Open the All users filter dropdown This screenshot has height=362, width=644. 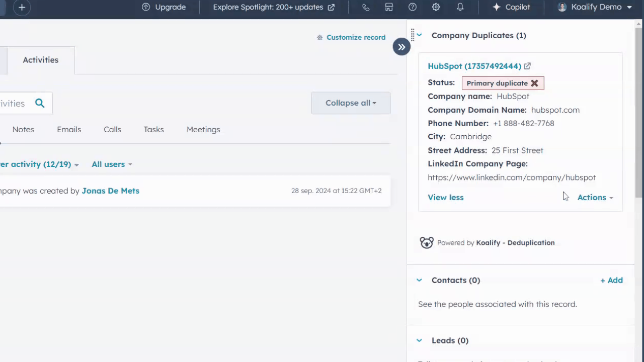click(112, 164)
